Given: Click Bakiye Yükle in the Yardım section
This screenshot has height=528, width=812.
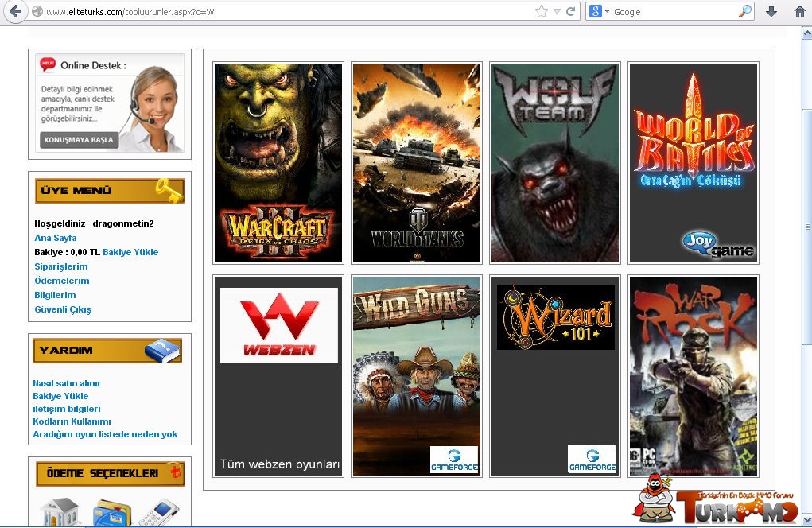Looking at the screenshot, I should (60, 396).
